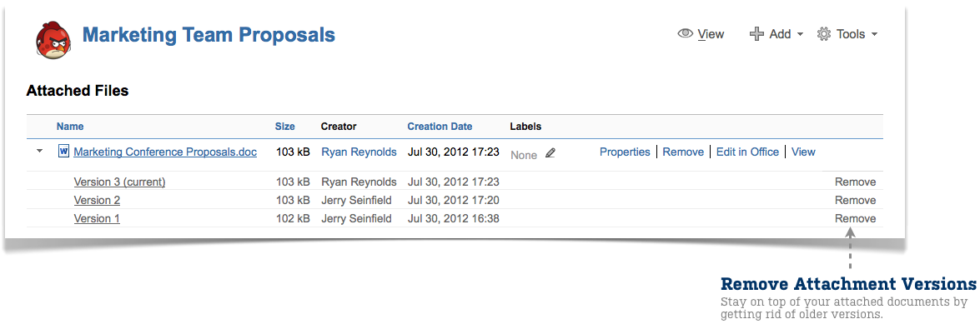The height and width of the screenshot is (324, 980).
Task: Open the Tools dropdown menu
Action: point(847,34)
